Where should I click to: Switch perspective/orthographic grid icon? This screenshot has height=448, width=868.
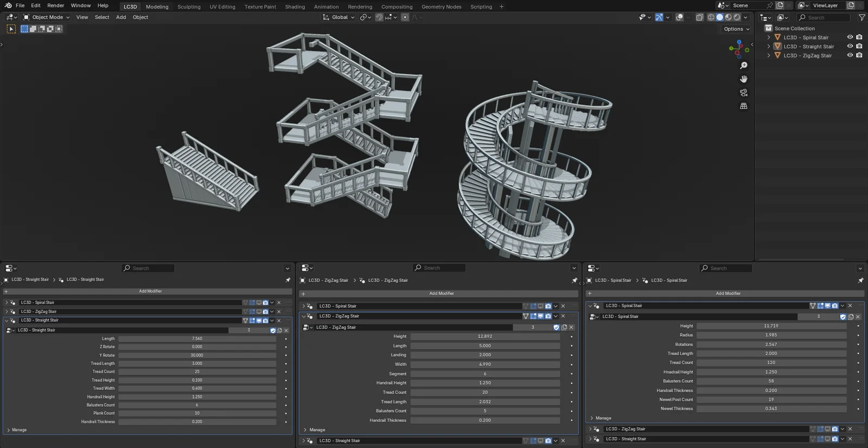click(744, 106)
